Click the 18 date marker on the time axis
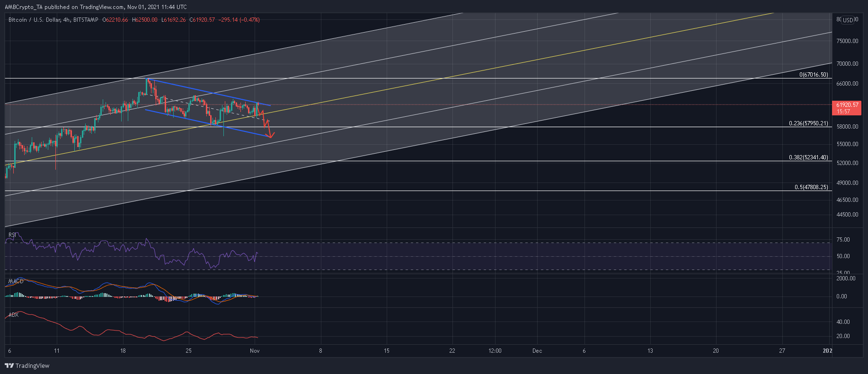The image size is (868, 374). tap(123, 351)
